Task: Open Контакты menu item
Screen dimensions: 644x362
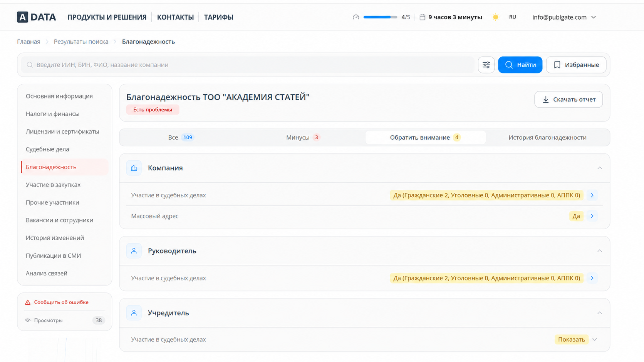Action: (175, 17)
